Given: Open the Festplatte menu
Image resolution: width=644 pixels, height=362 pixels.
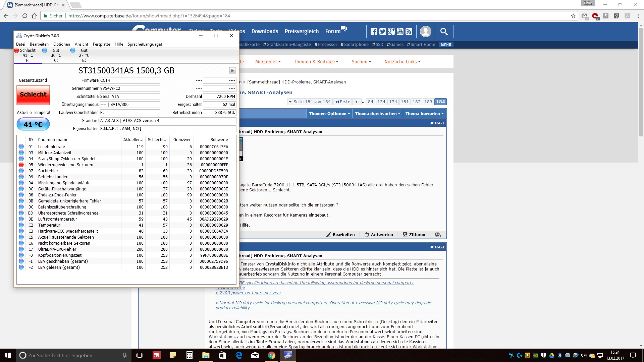Looking at the screenshot, I should 101,44.
